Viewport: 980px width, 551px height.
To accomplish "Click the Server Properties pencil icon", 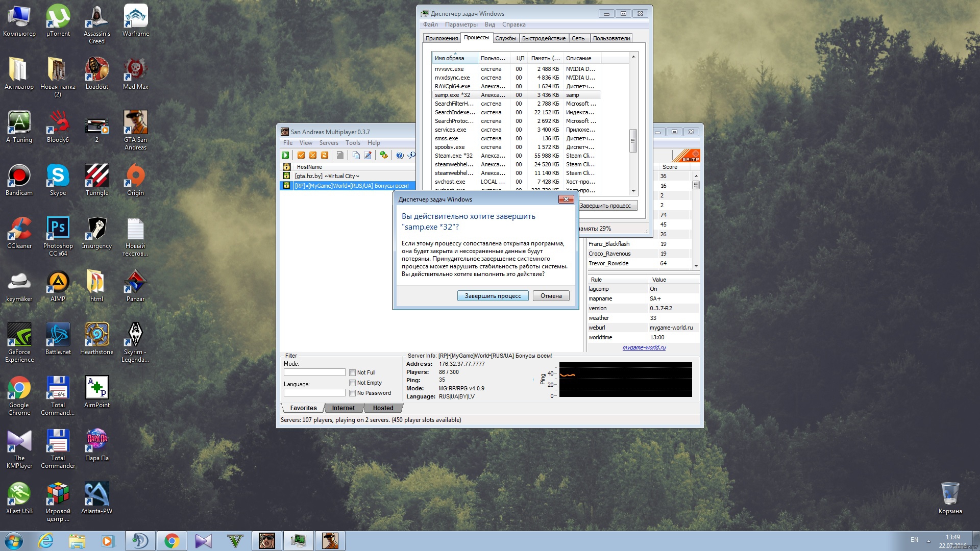I will tap(367, 155).
